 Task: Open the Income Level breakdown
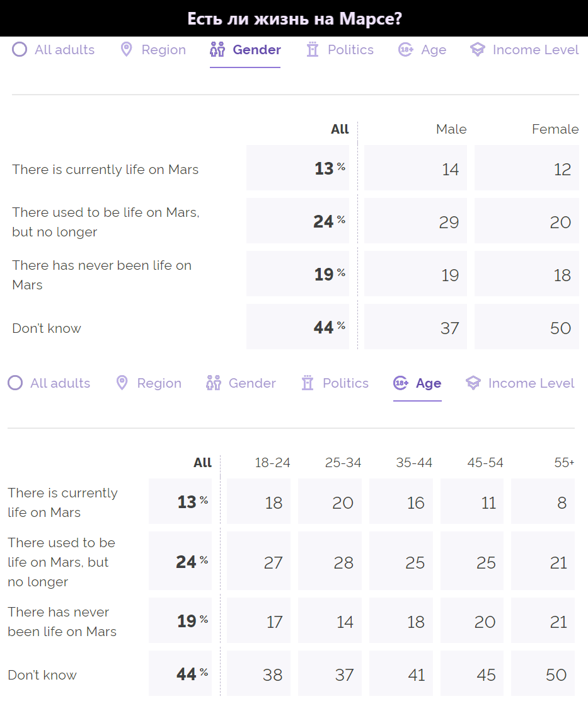524,49
